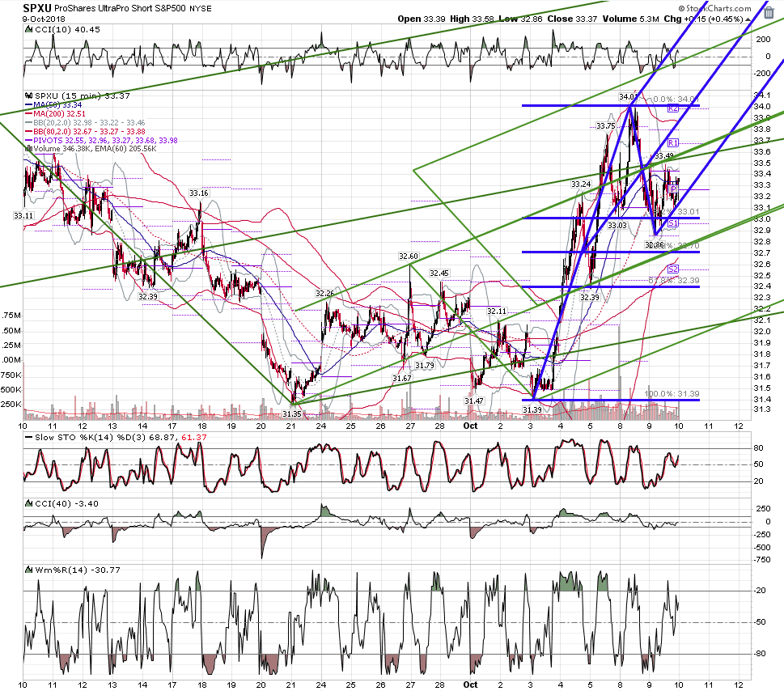The height and width of the screenshot is (691, 784).
Task: Click the 33.24 price label
Action: point(581,184)
